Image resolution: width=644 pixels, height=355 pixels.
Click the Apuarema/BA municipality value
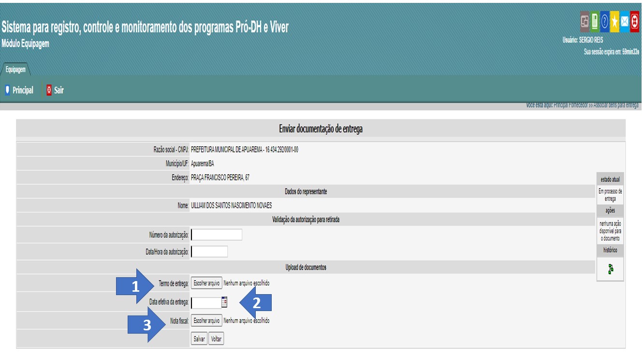[203, 164]
